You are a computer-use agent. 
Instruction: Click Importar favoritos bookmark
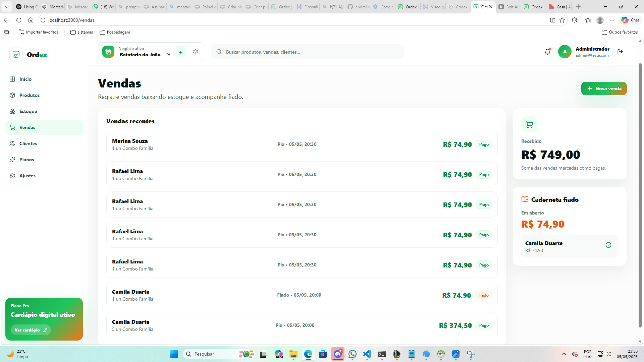coord(39,32)
